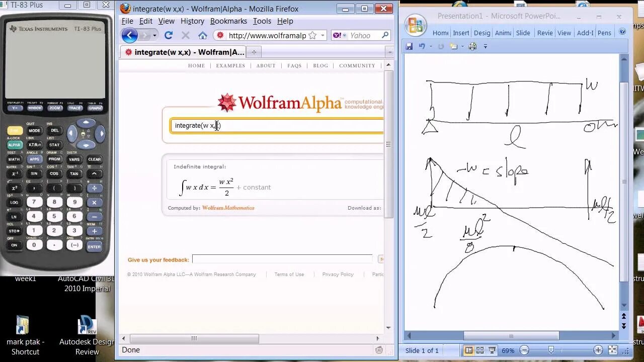This screenshot has width=644, height=362.
Task: Tap the number 7 on calculator
Action: coord(34,203)
